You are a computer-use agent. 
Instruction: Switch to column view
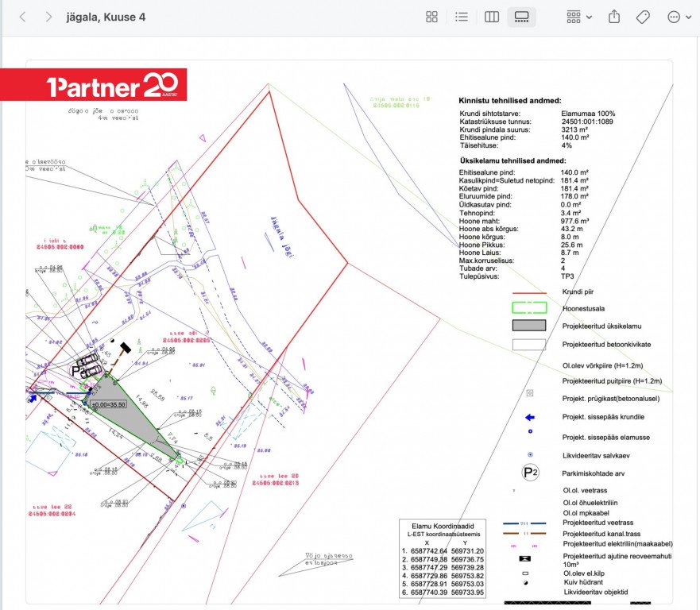tap(492, 17)
